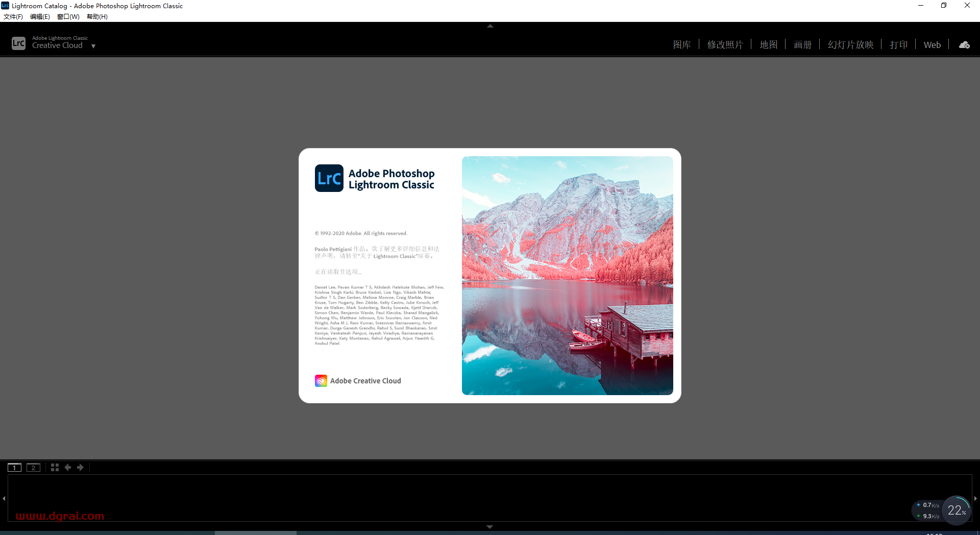Hide the top panel using the up arrow

(x=489, y=26)
